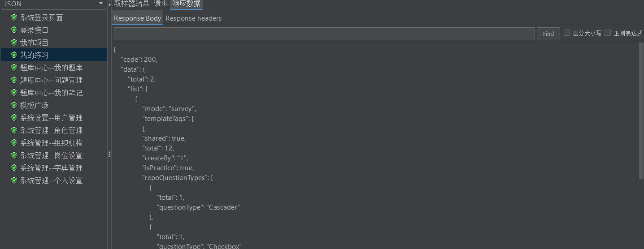The height and width of the screenshot is (249, 644).
Task: Click success icon beside 题库中心--我的笔记
Action: [14, 93]
